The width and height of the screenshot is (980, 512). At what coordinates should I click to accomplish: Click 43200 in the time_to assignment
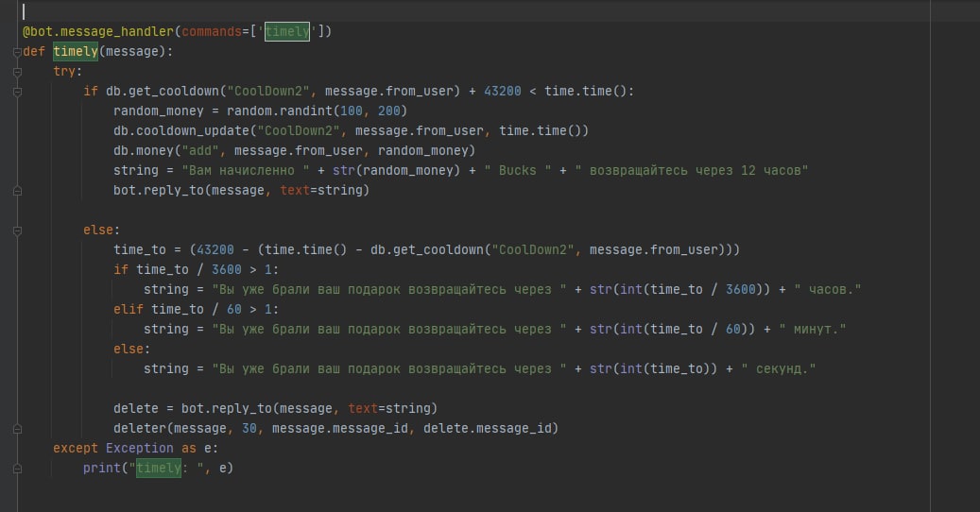[x=215, y=249]
